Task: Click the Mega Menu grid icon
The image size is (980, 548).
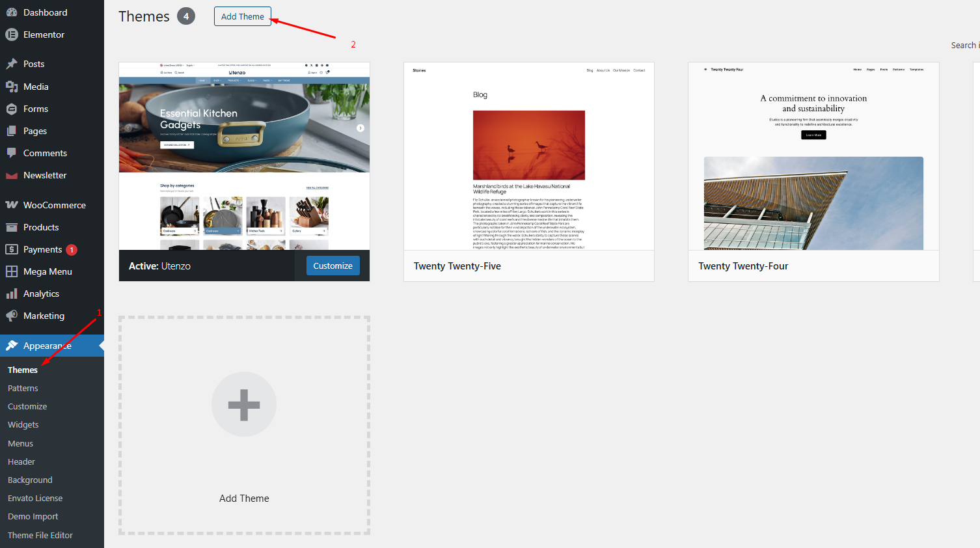Action: tap(12, 271)
